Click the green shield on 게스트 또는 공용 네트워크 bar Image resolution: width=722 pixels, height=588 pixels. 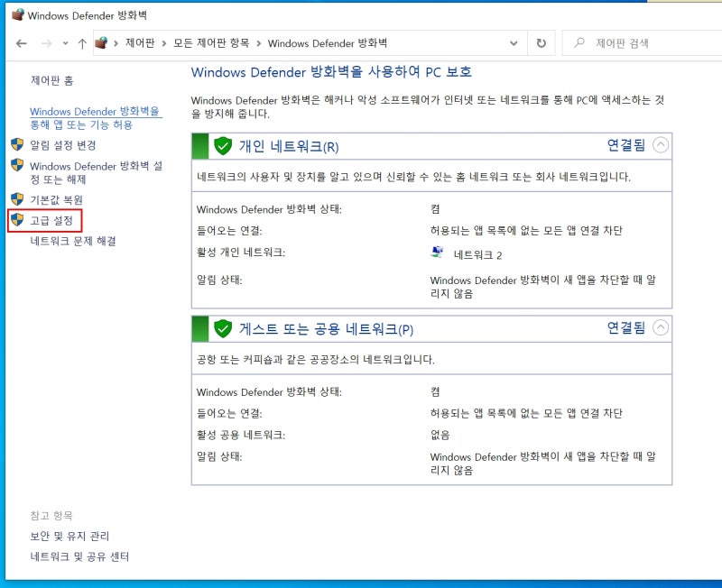click(222, 327)
